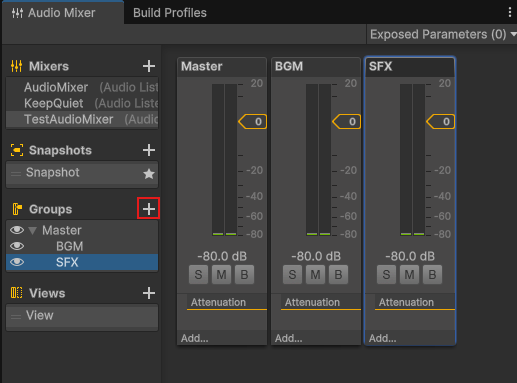Switch to the Build Profiles tab

coord(170,13)
